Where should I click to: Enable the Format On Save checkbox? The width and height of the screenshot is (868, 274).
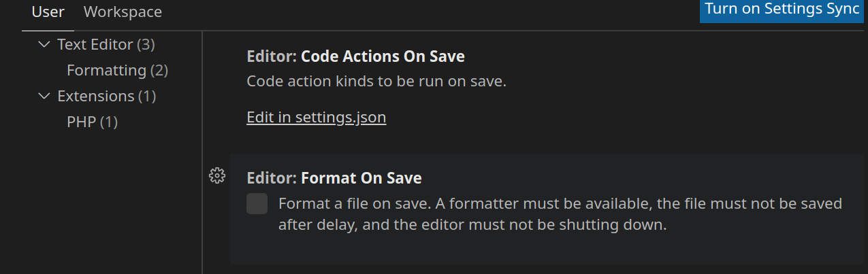tap(257, 203)
